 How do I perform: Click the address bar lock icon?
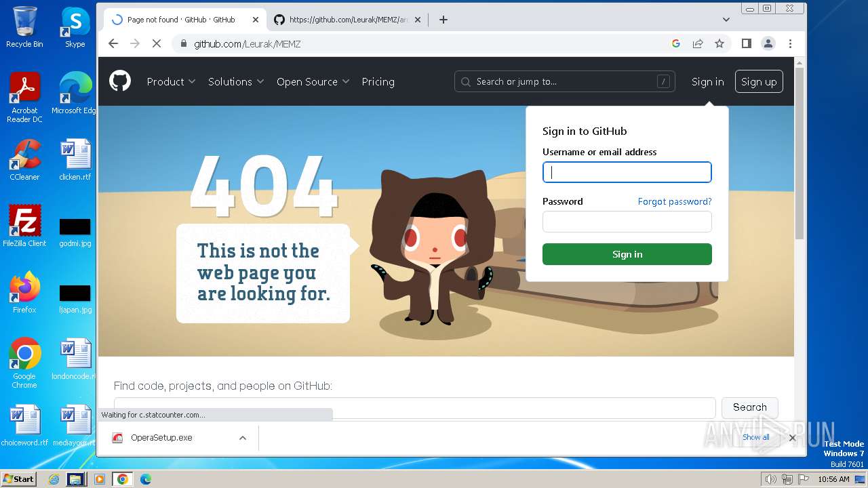coord(183,43)
